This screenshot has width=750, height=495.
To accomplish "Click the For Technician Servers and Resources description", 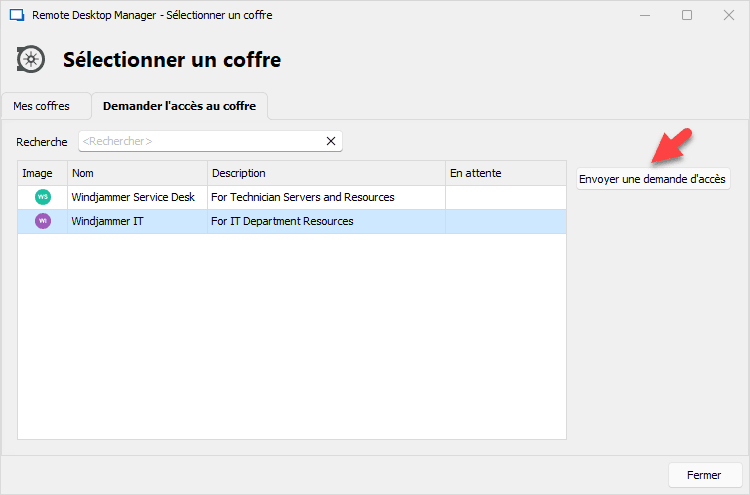I will 303,197.
